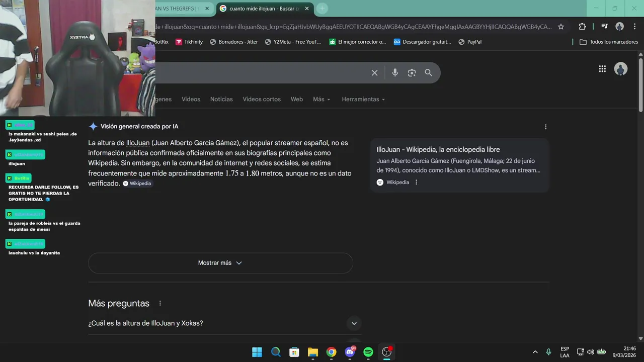The image size is (644, 362).
Task: Open El mejor corrector bookmark
Action: pos(358,42)
